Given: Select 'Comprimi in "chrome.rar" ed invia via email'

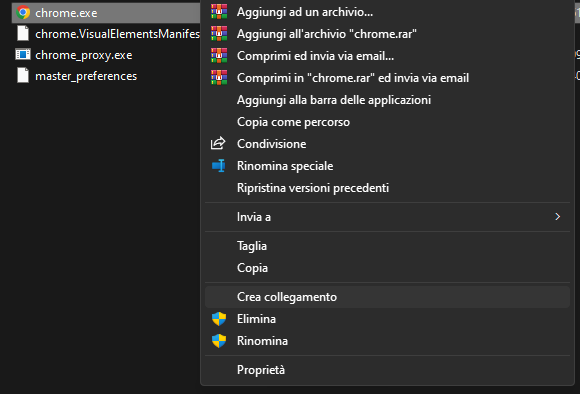Looking at the screenshot, I should pos(387,78).
